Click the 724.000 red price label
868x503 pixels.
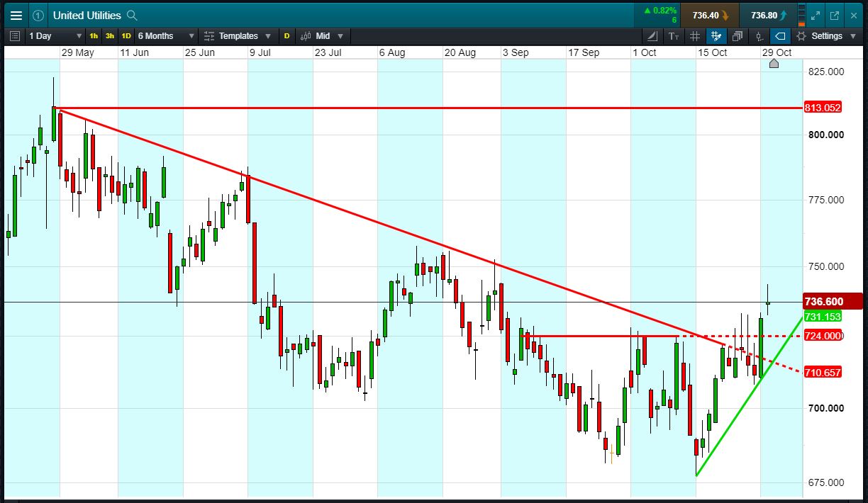click(x=823, y=336)
